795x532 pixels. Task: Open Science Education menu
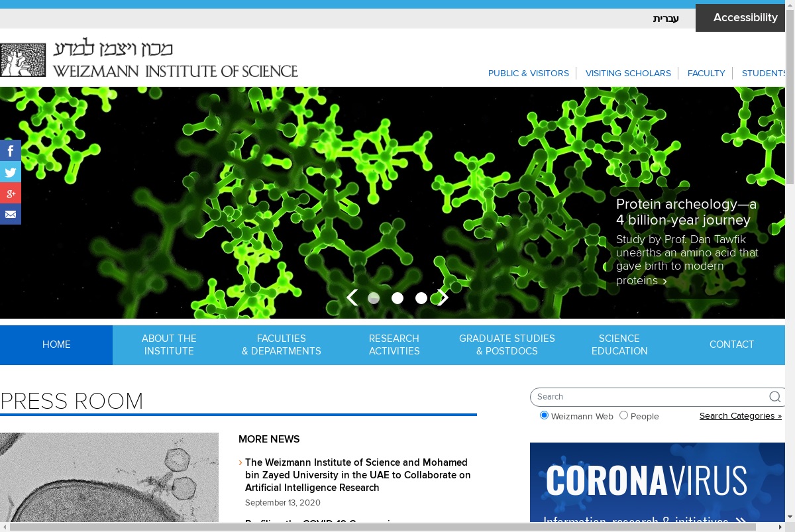619,345
